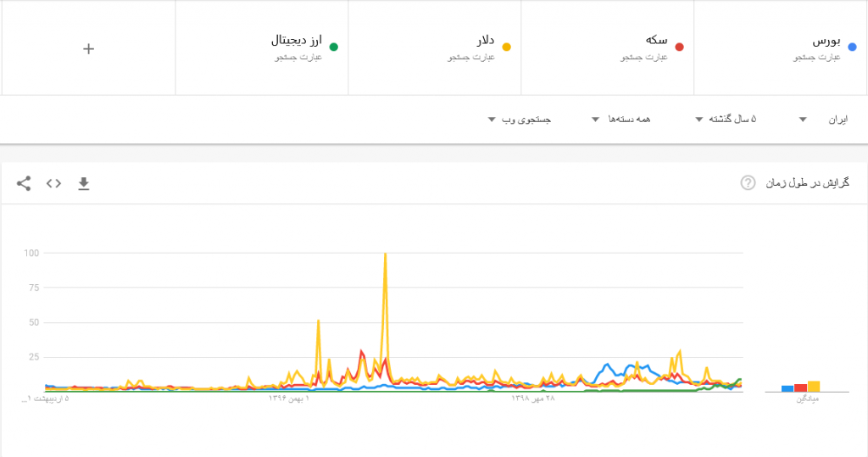This screenshot has height=457, width=868.
Task: Click the plus icon to add comparison
Action: point(89,48)
